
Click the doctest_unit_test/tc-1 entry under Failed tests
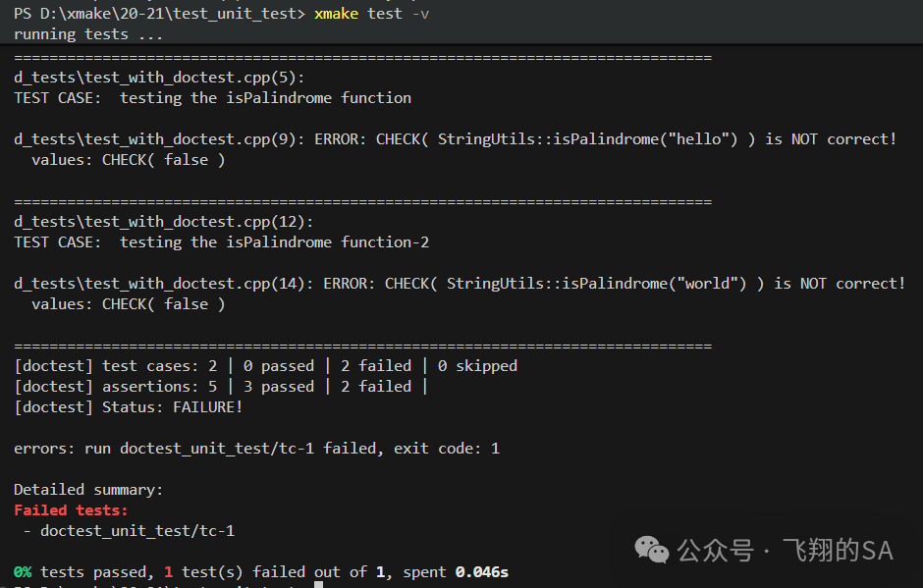[x=137, y=531]
